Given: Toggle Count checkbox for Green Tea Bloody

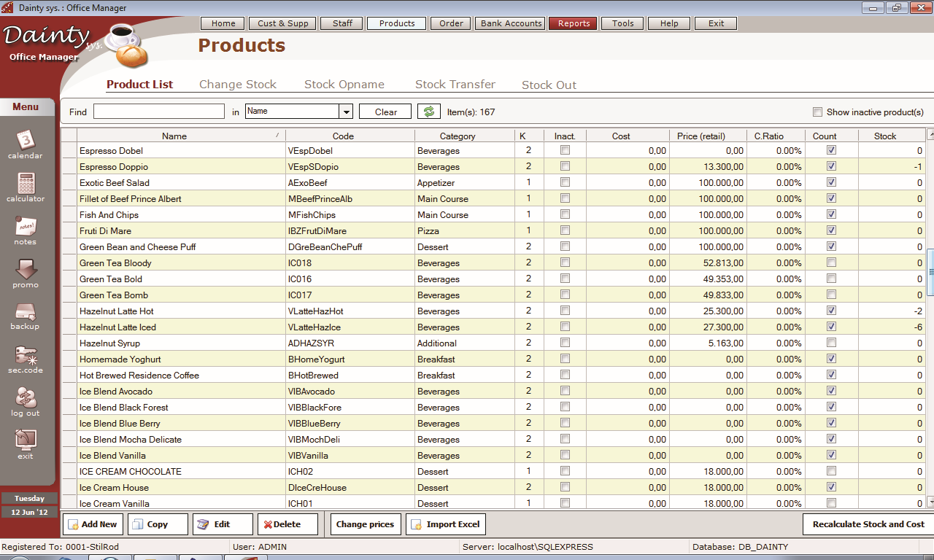Looking at the screenshot, I should click(831, 262).
